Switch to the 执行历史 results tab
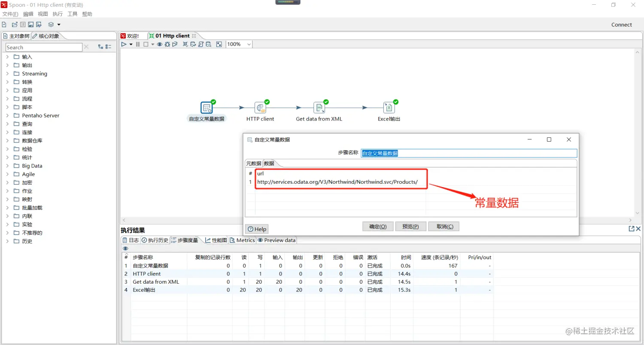 click(x=155, y=240)
